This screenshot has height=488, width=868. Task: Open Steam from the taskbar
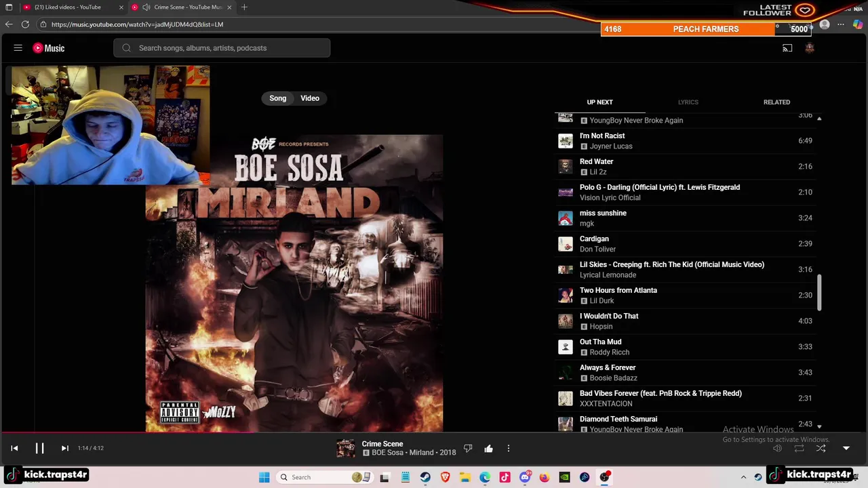425,477
